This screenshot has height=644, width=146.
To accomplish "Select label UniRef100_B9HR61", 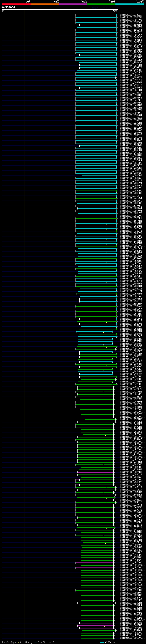I will click(x=131, y=145).
